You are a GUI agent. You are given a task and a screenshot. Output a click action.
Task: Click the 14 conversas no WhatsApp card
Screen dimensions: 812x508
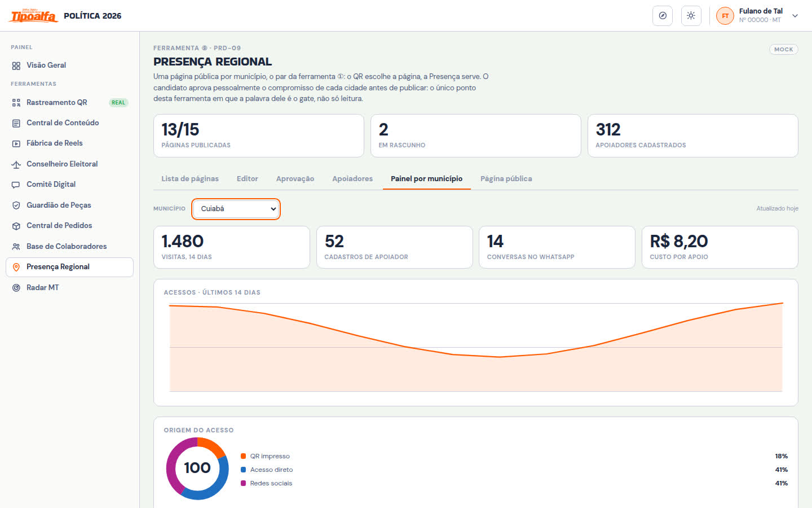coord(557,247)
